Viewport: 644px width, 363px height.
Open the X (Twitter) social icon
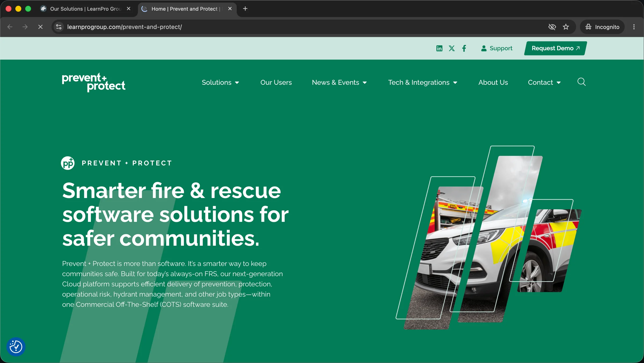click(452, 48)
